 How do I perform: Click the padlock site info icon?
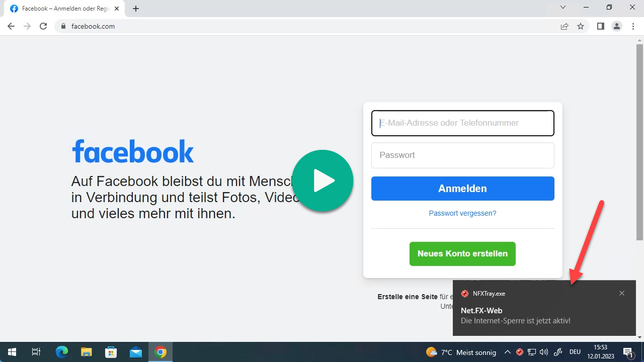click(x=63, y=26)
